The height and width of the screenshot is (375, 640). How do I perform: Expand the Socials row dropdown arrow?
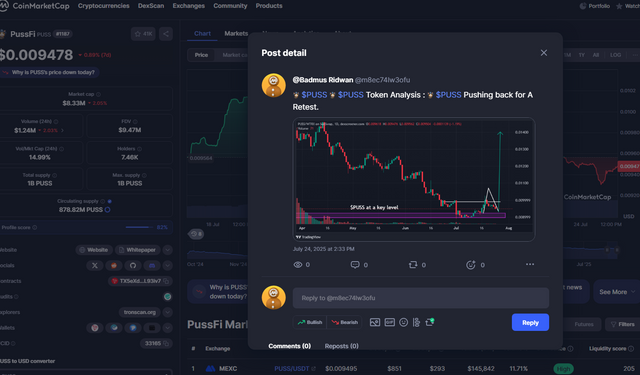[167, 265]
